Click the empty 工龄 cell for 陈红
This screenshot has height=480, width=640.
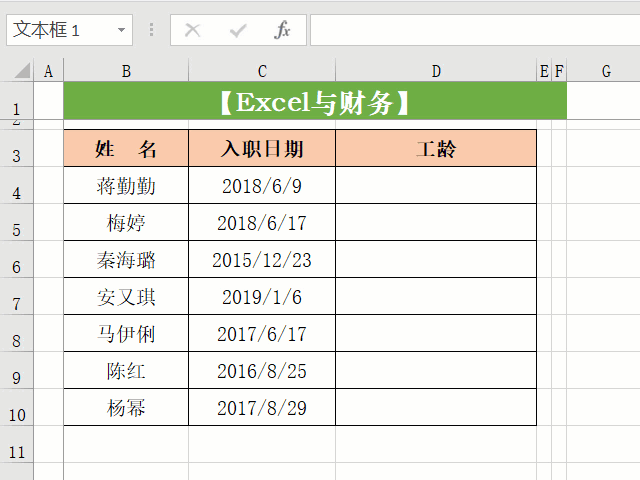436,371
